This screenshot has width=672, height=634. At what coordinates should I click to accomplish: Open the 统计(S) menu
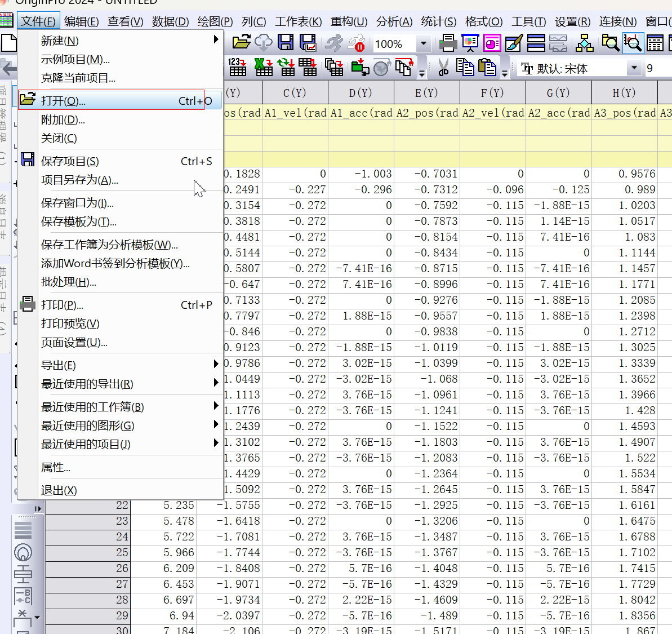click(x=439, y=21)
